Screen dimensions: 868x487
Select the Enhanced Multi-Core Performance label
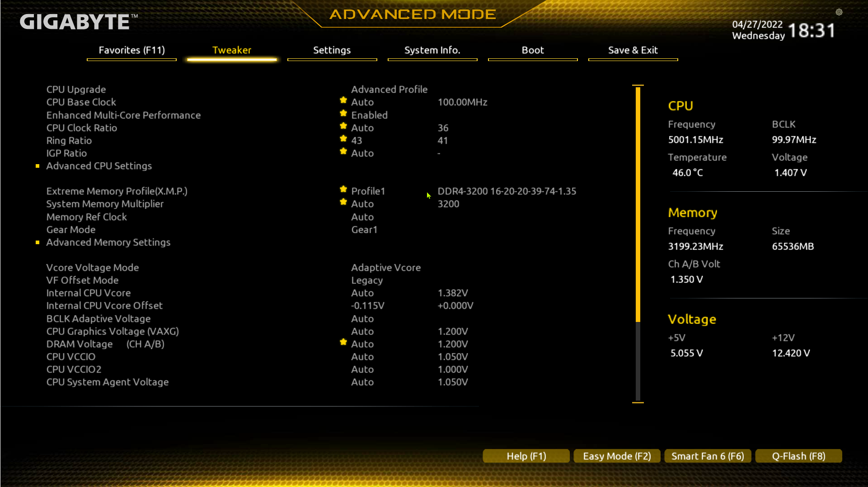[123, 115]
